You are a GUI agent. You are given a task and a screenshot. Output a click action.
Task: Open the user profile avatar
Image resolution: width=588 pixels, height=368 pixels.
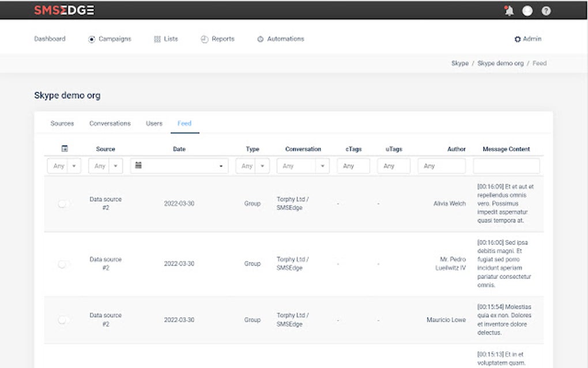point(527,11)
